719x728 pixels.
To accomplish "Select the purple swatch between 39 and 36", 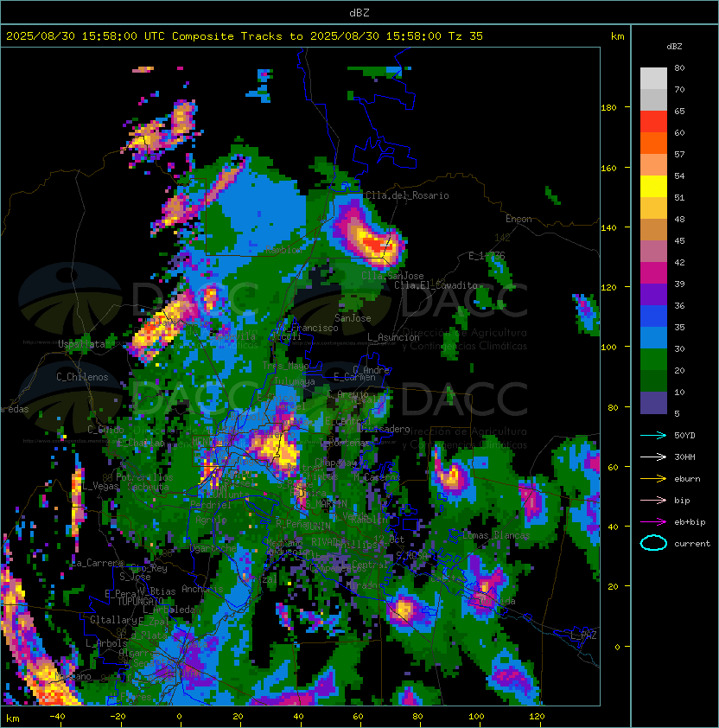I will [653, 294].
